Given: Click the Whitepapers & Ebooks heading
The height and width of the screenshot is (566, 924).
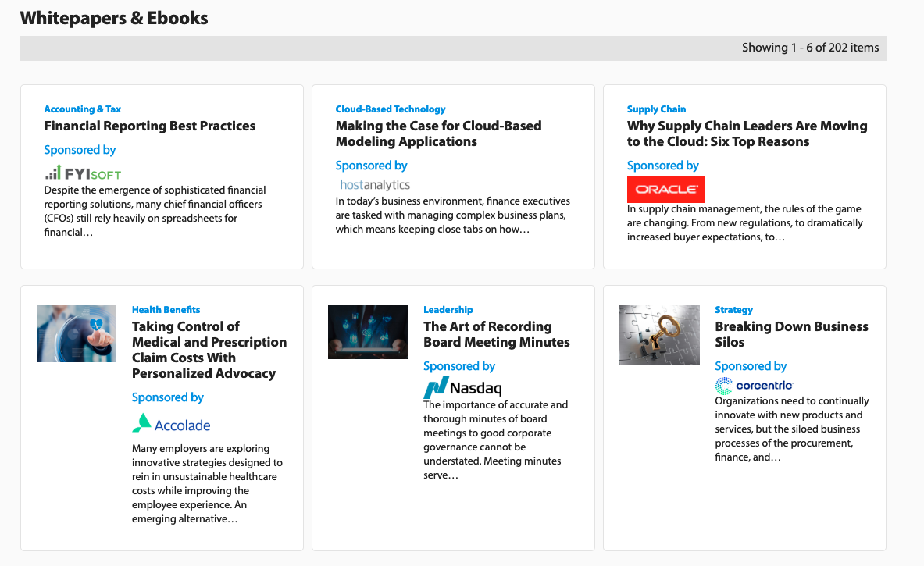Looking at the screenshot, I should tap(114, 18).
